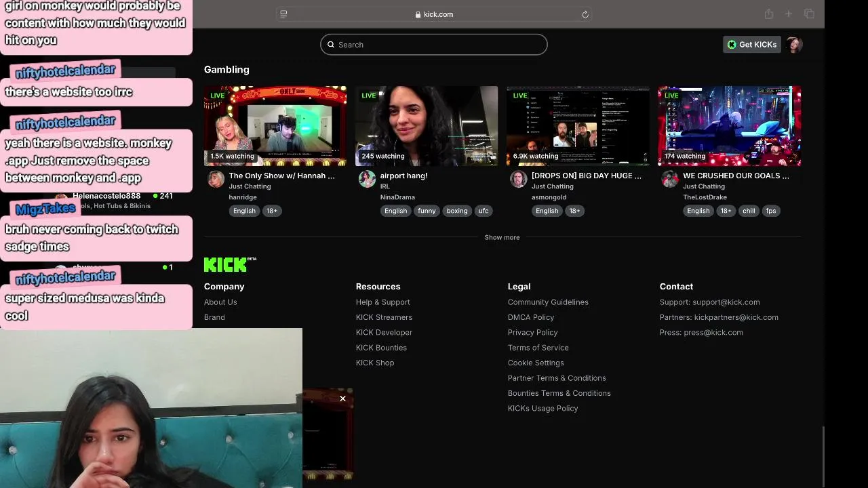The width and height of the screenshot is (868, 488).
Task: Click the airport hang! stream title
Action: [403, 176]
